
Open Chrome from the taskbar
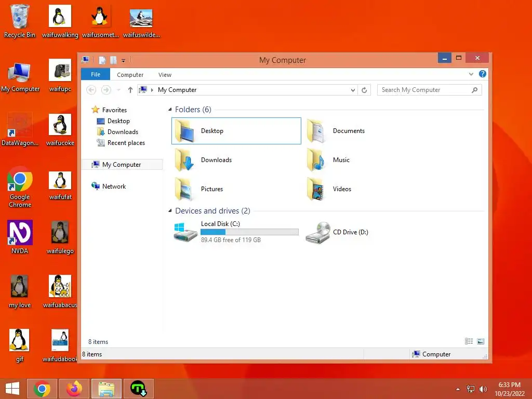(x=42, y=389)
